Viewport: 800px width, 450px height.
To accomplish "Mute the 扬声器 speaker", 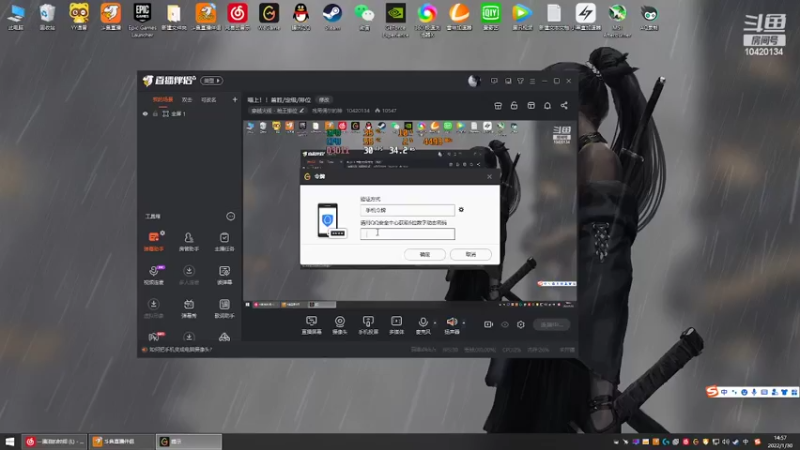I will (452, 324).
